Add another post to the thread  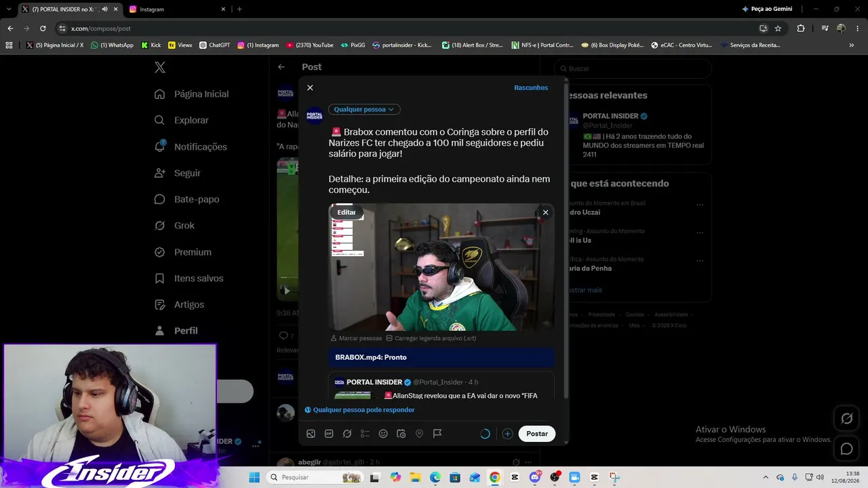tap(507, 434)
